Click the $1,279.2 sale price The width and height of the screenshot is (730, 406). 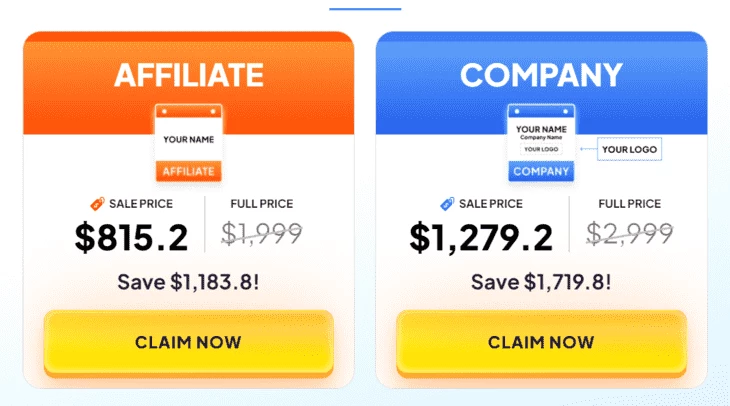pos(481,237)
